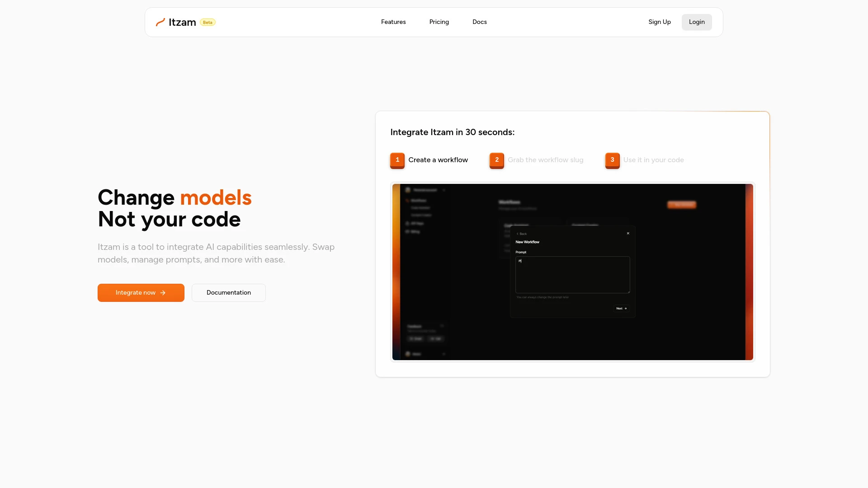Close the New Workflow dialog with the X

tap(628, 233)
